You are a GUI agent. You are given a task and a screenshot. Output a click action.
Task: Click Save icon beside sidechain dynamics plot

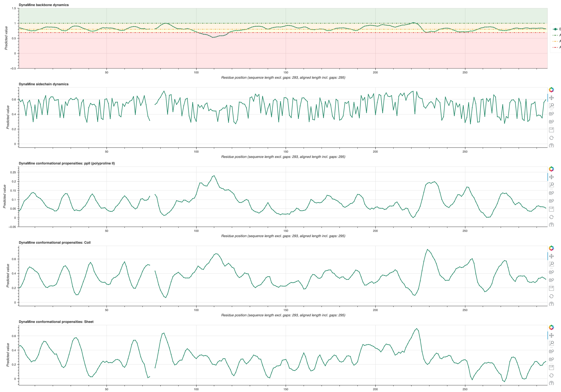coord(551,130)
